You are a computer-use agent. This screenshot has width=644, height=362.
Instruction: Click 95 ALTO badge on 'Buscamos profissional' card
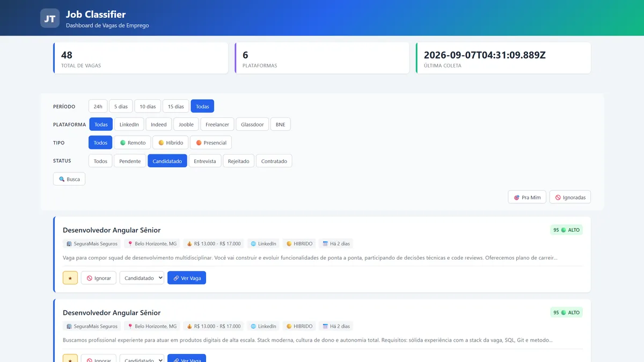tap(566, 312)
